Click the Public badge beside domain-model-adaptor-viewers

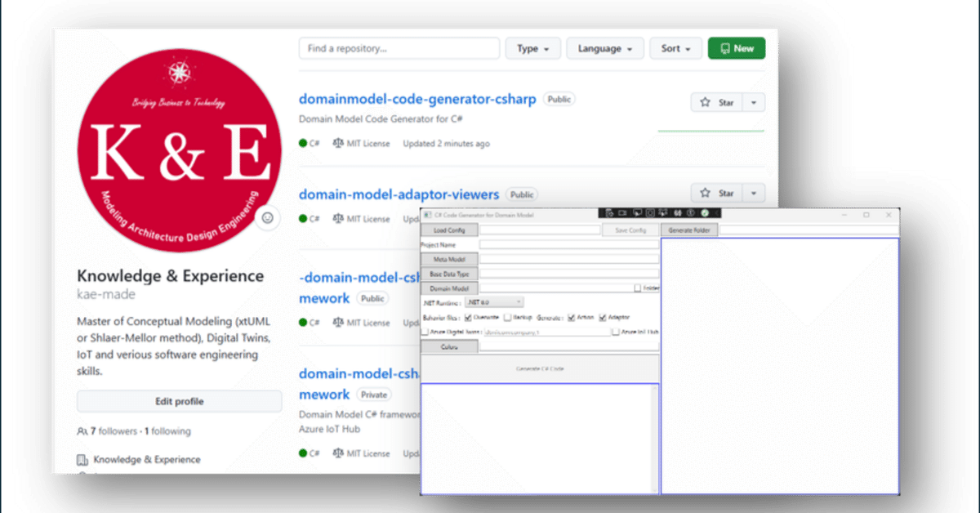click(522, 194)
